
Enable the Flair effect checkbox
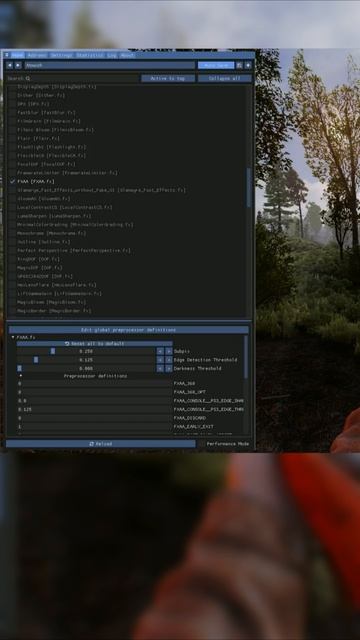pyautogui.click(x=13, y=138)
